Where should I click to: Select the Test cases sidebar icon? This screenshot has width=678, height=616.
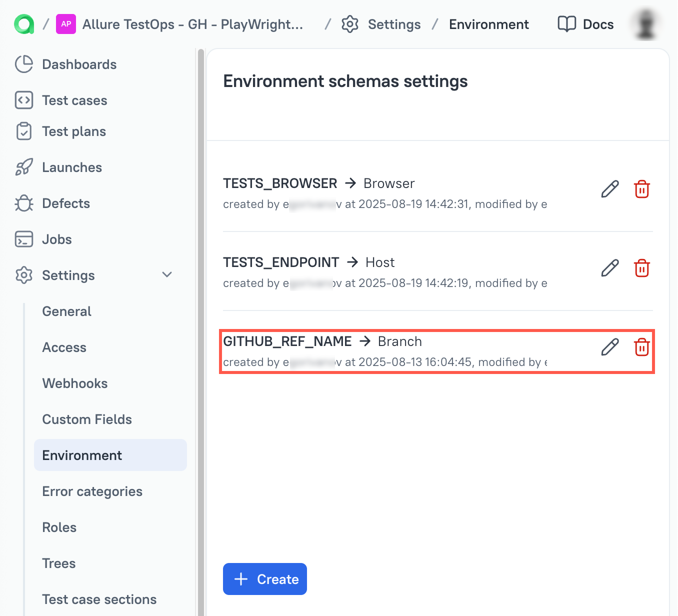(x=23, y=100)
